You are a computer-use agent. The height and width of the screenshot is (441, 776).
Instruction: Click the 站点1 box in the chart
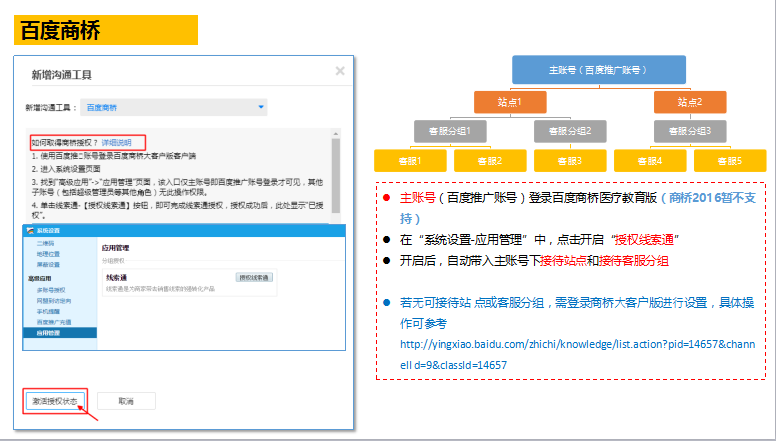[510, 102]
